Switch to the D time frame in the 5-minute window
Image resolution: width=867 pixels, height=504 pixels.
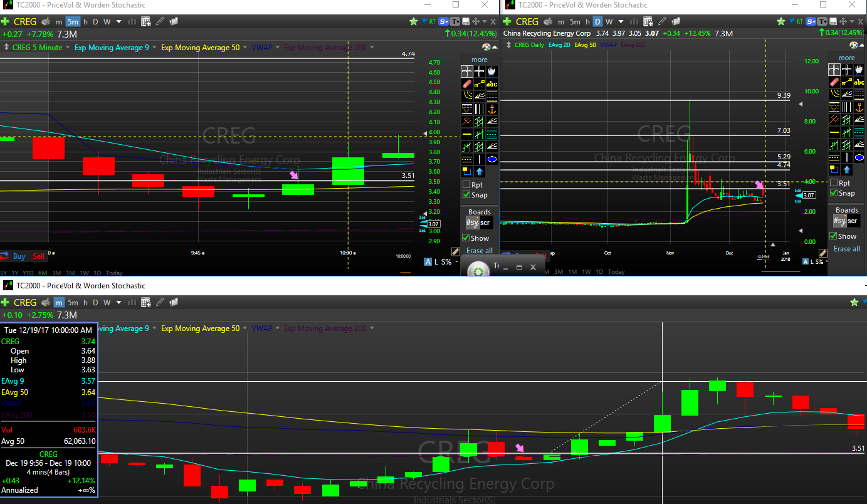pos(95,21)
